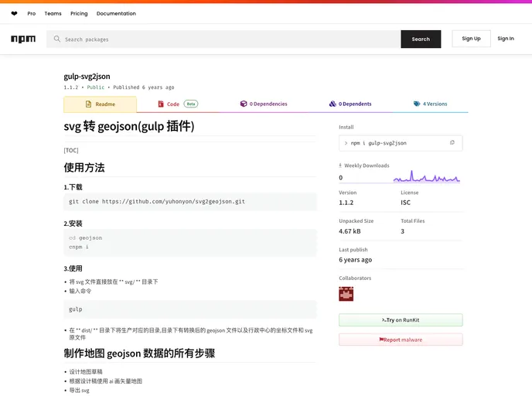This screenshot has width=532, height=396.
Task: Click the 'gulp' command code block
Action: [190, 309]
